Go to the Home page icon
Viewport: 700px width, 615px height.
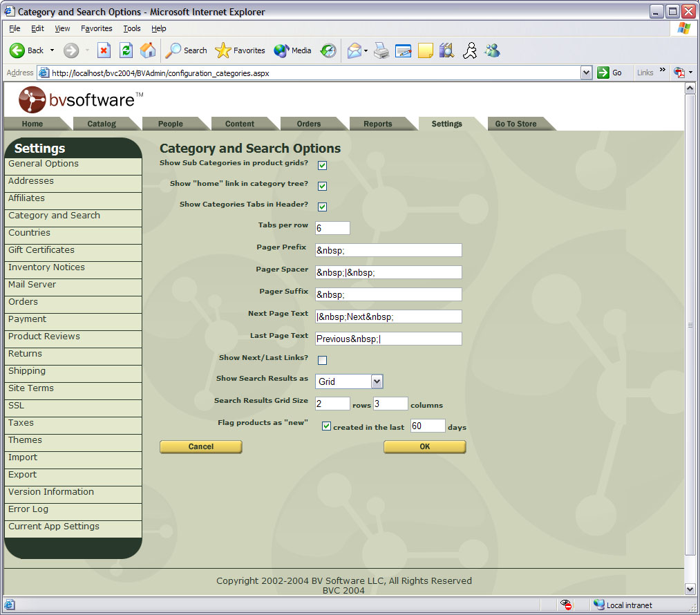tap(148, 50)
